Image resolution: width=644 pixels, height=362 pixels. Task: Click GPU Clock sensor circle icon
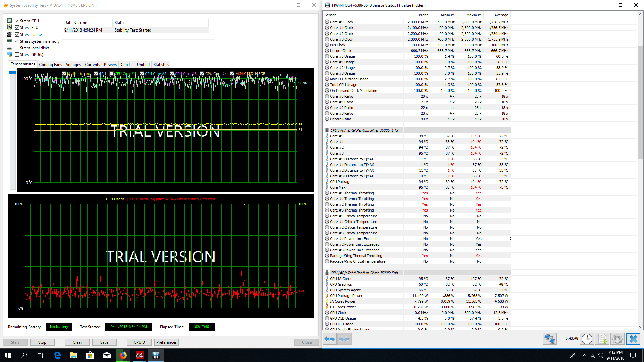(x=327, y=313)
